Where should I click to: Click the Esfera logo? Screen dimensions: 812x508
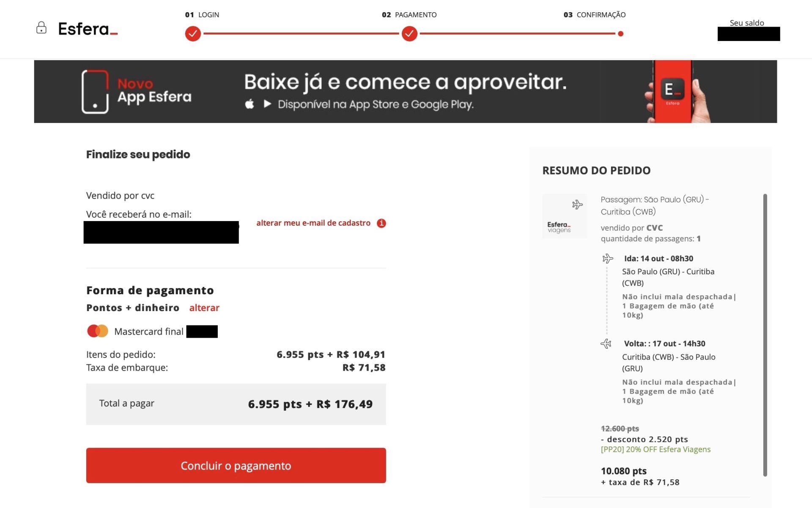pos(88,29)
